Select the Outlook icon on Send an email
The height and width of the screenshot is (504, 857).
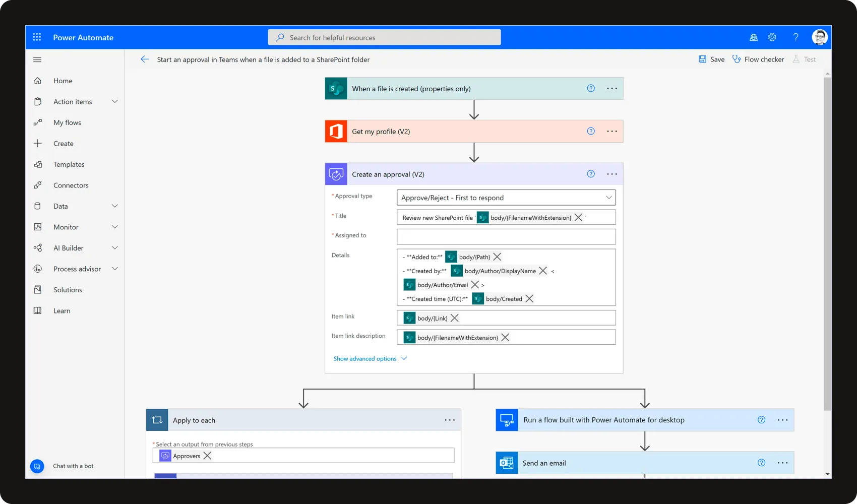(x=507, y=463)
